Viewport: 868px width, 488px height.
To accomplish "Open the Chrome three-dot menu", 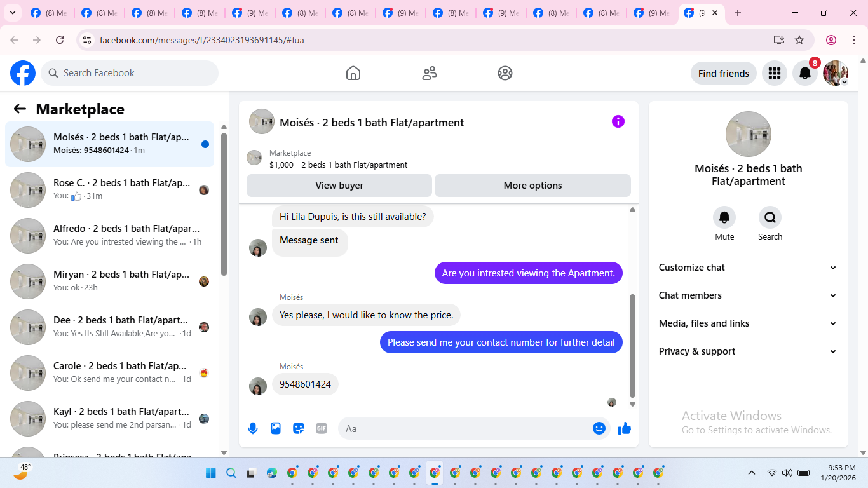I will coord(854,40).
